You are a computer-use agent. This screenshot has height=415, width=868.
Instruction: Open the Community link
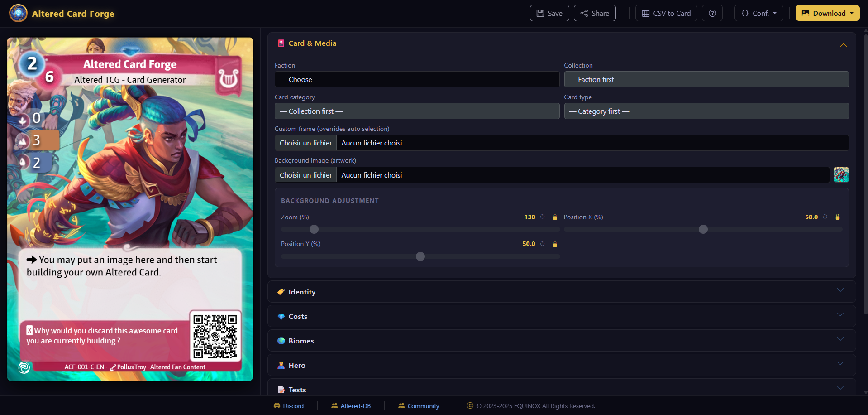point(423,406)
